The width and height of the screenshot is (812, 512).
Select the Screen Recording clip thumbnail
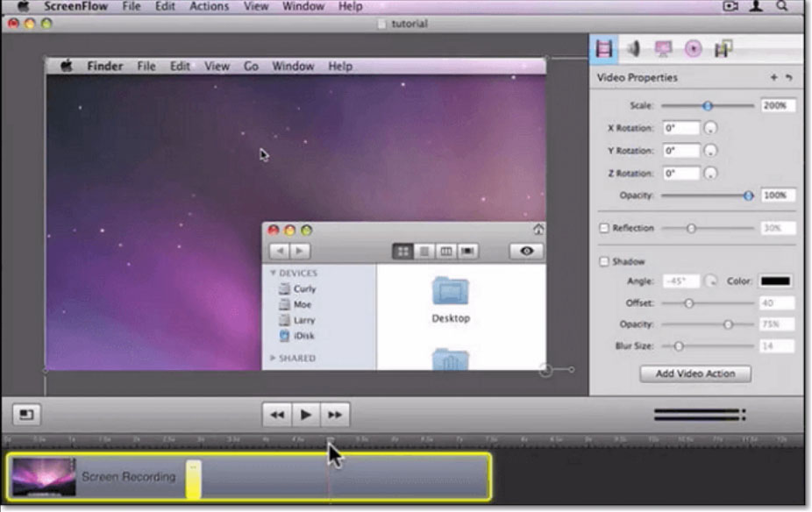(x=44, y=477)
